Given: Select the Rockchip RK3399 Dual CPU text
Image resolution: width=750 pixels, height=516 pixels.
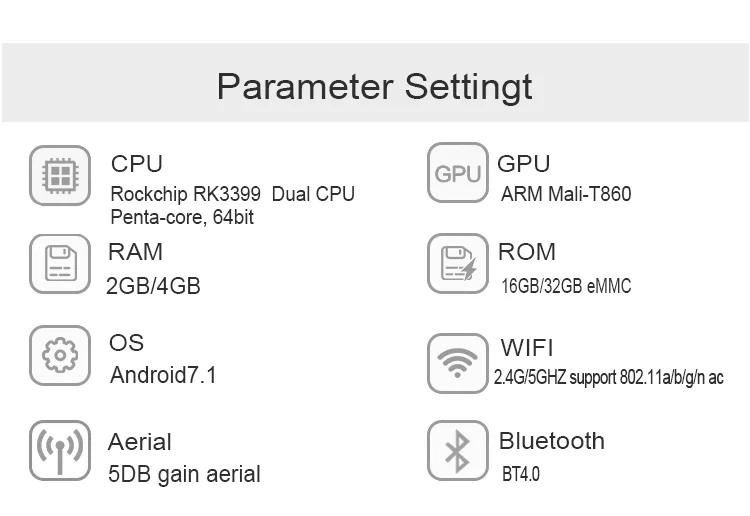Looking at the screenshot, I should pyautogui.click(x=232, y=194).
